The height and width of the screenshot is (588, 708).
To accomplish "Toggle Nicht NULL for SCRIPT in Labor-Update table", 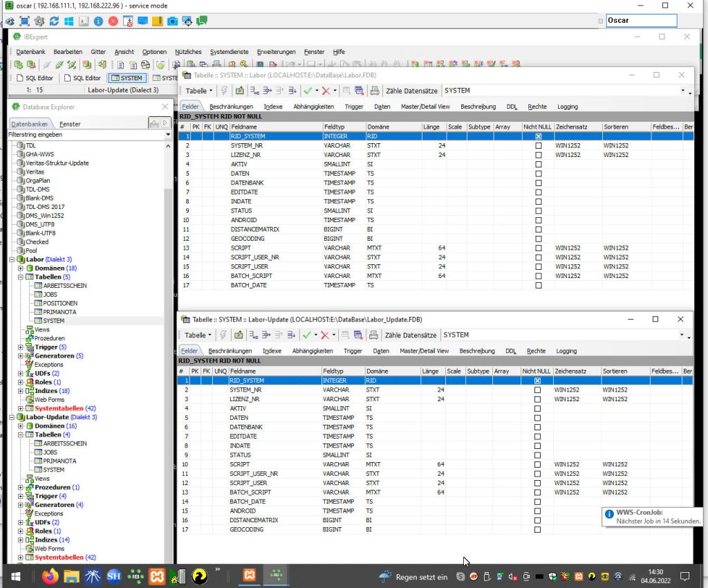I will pyautogui.click(x=537, y=465).
